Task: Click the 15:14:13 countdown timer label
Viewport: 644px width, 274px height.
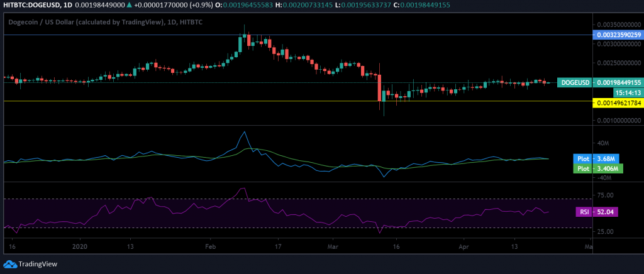Action: [627, 92]
